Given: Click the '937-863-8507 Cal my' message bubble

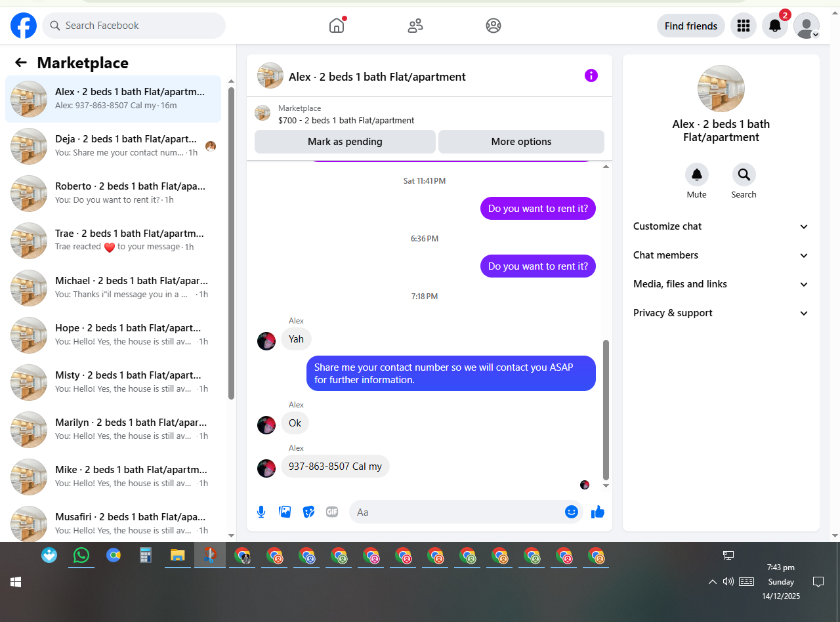Looking at the screenshot, I should coord(335,466).
